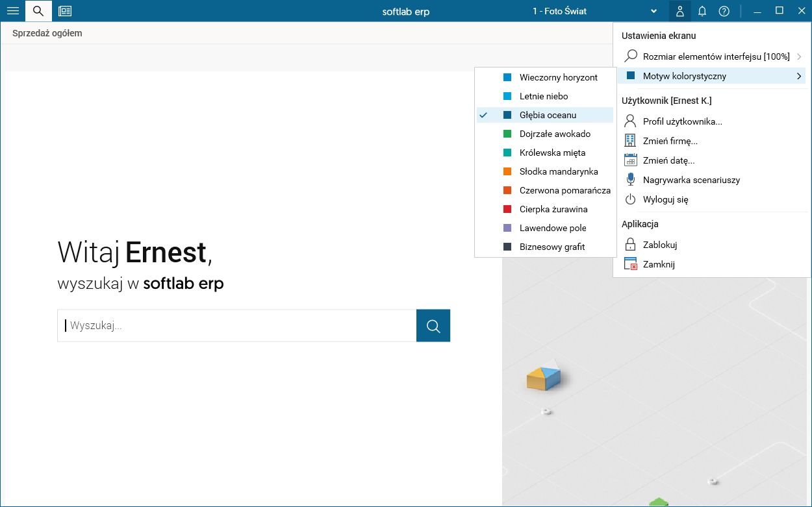
Task: Choose the Lawendowe pole theme
Action: (544, 228)
